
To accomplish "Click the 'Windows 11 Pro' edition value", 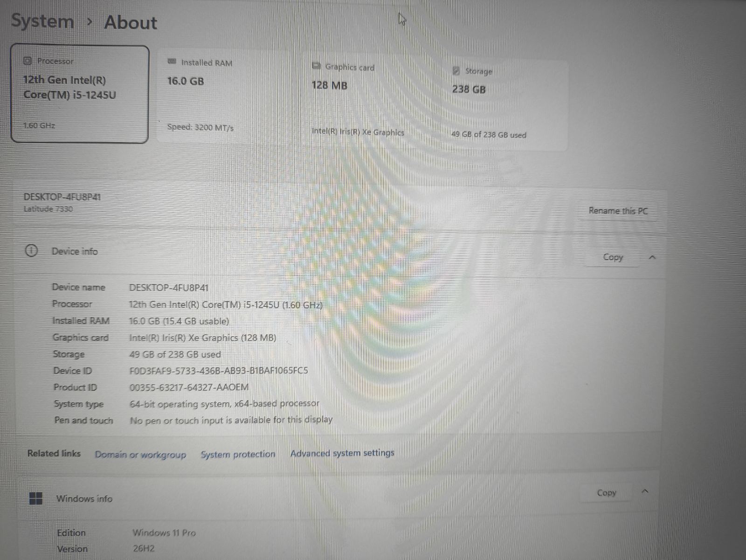I will pyautogui.click(x=164, y=532).
